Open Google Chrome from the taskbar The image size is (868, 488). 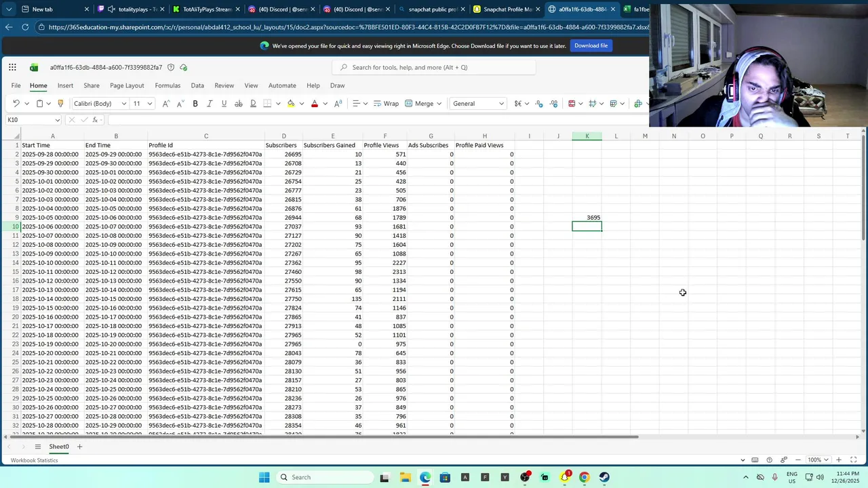(x=584, y=477)
